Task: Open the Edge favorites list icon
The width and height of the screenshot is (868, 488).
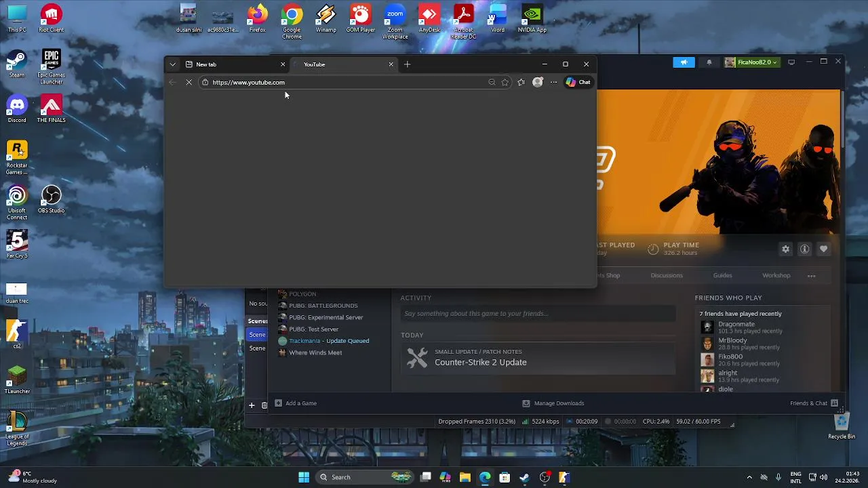Action: pos(521,82)
